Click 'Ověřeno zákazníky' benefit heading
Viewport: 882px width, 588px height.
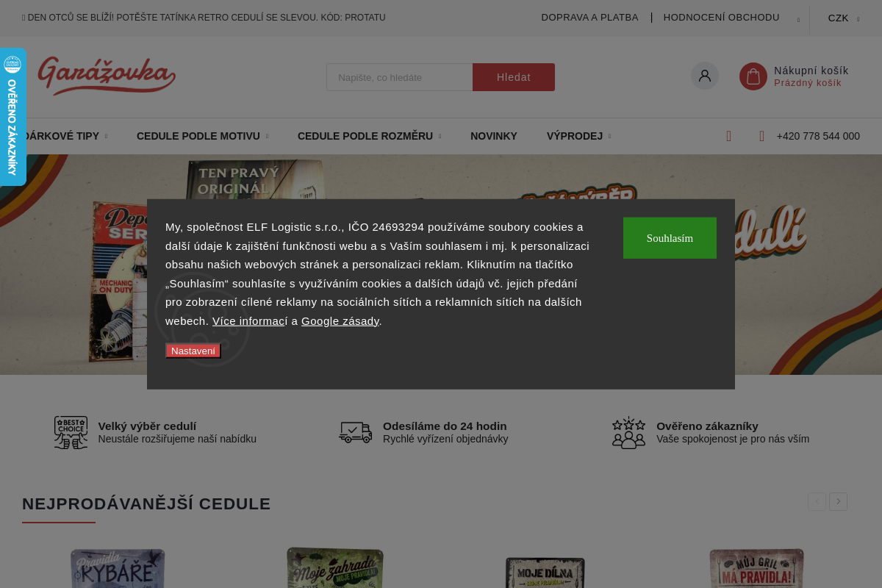pos(707,426)
